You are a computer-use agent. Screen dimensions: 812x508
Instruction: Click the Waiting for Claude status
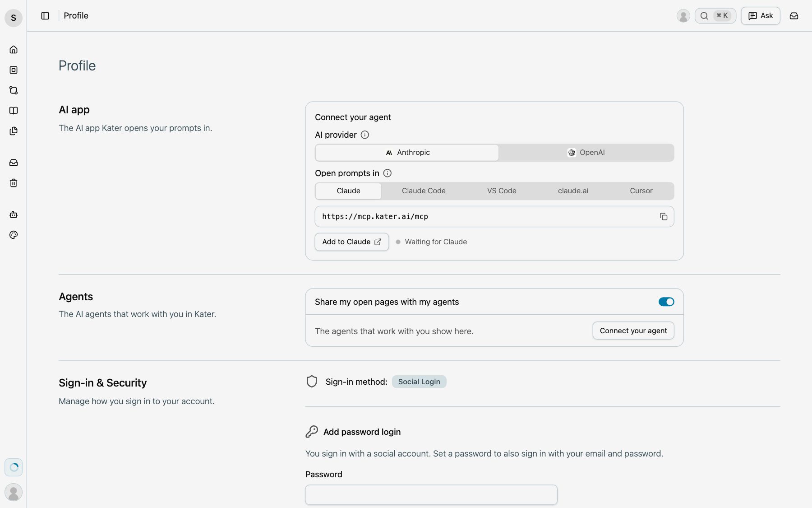pos(431,242)
